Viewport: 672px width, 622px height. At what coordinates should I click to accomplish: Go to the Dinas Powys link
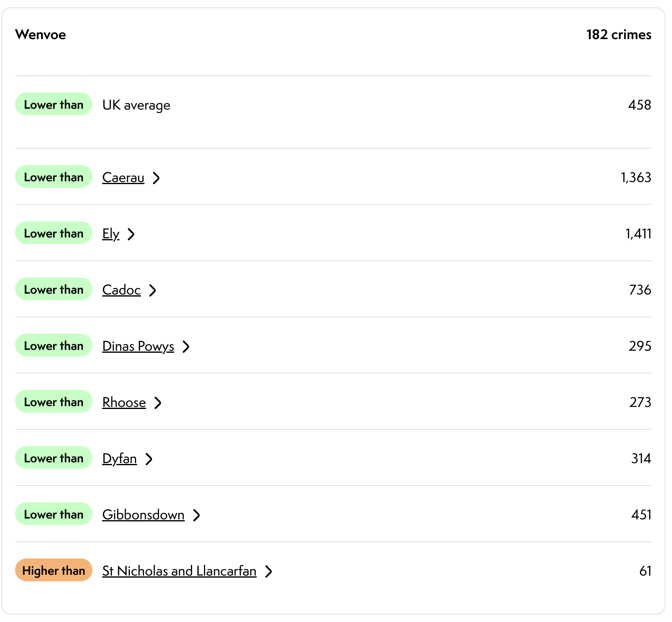pos(138,346)
